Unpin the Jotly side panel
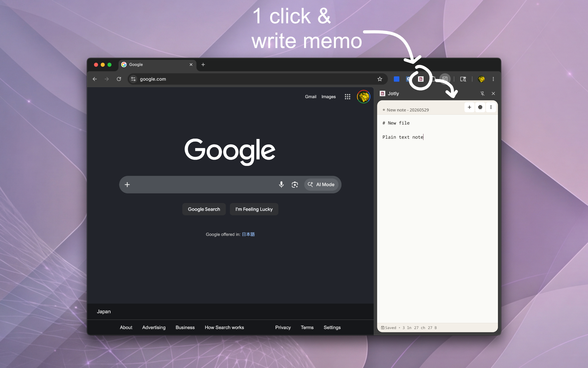The width and height of the screenshot is (588, 368). pyautogui.click(x=482, y=94)
